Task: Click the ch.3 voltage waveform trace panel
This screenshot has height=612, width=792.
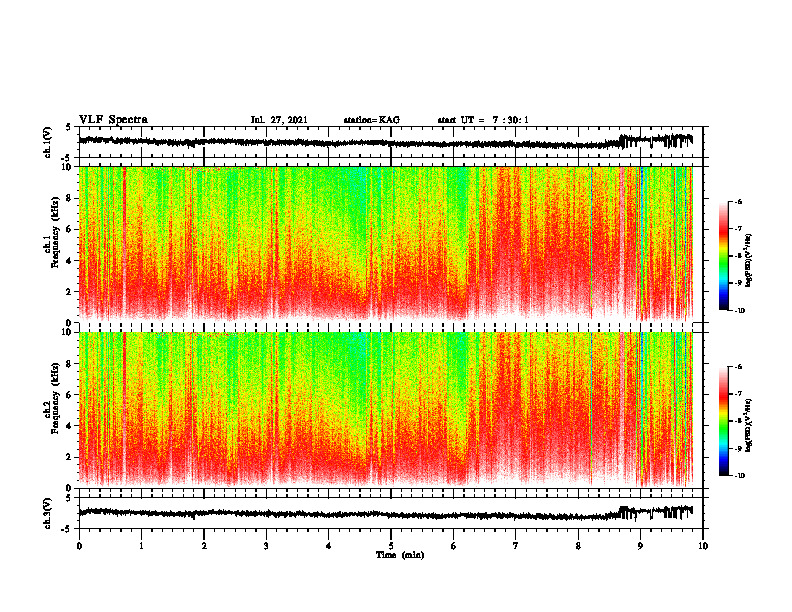Action: pos(391,513)
